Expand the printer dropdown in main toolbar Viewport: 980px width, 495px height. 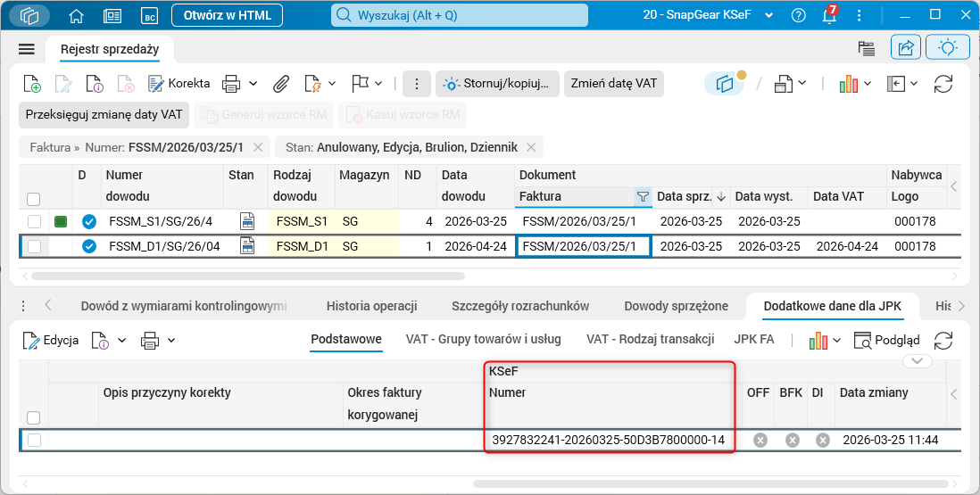point(253,84)
